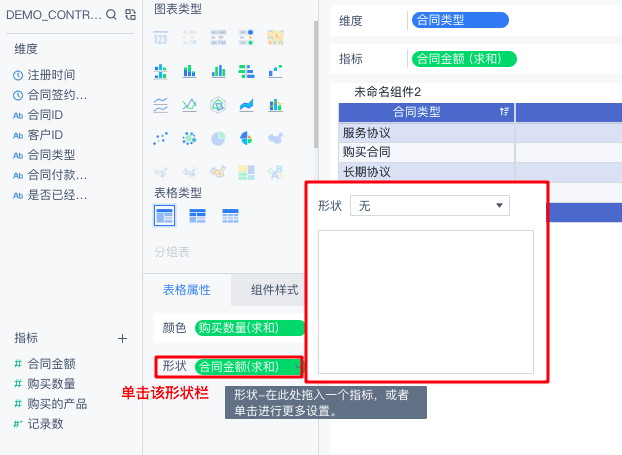
Task: Pick the comparison bar chart icon
Action: (x=246, y=72)
